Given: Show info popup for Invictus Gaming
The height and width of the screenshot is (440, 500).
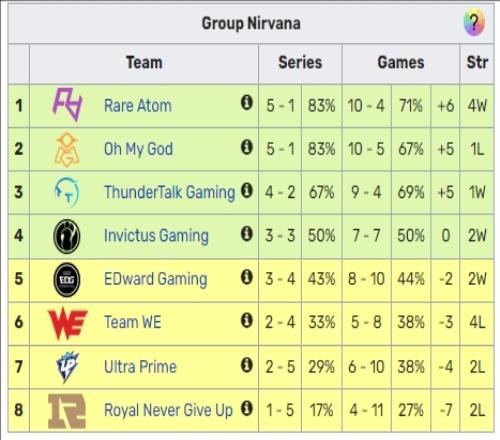Looking at the screenshot, I should coord(247,234).
